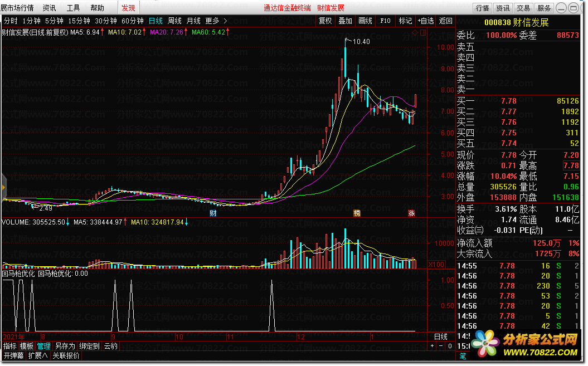Click the 榜 marker badge on chart
This screenshot has width=588, height=366.
357,213
